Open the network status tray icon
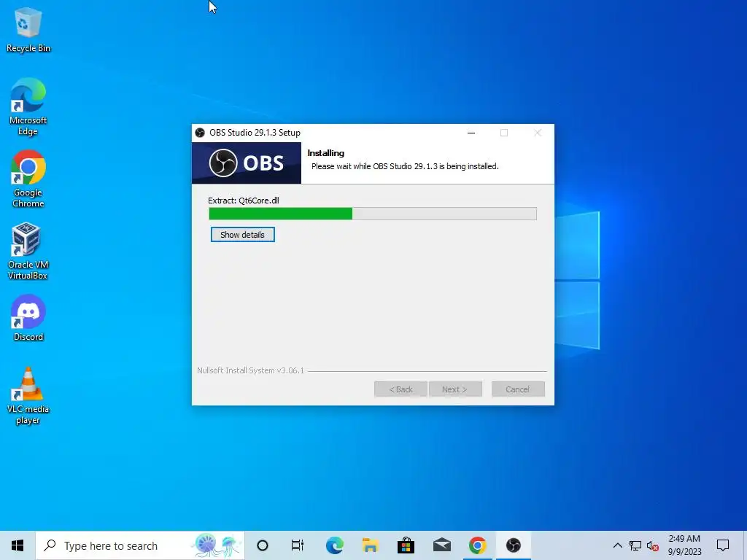The image size is (747, 560). pos(635,545)
